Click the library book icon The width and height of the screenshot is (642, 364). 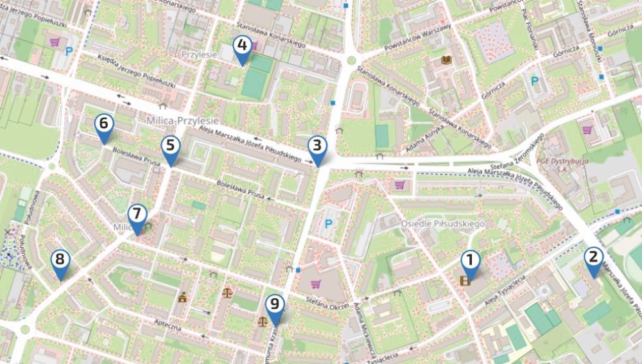point(446,60)
